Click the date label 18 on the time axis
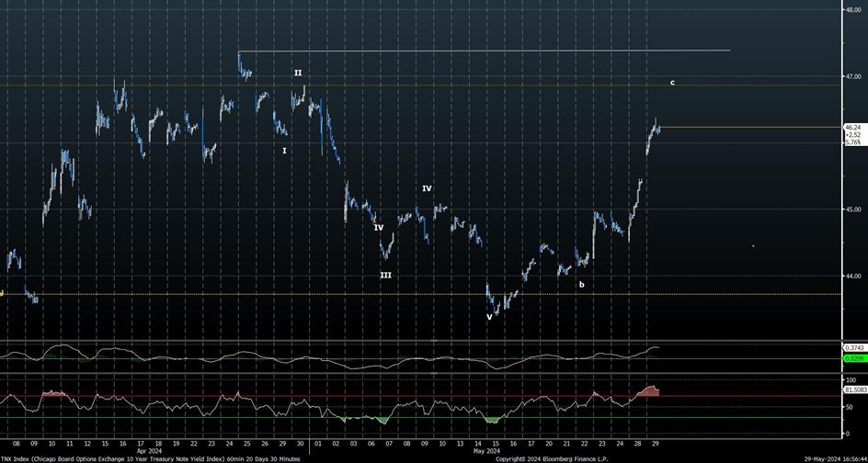 (x=158, y=444)
